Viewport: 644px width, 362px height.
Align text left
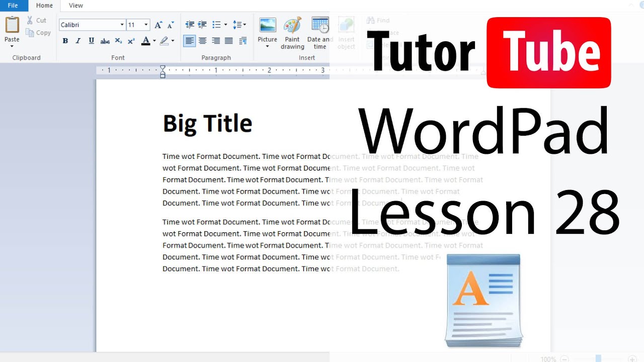tap(190, 41)
